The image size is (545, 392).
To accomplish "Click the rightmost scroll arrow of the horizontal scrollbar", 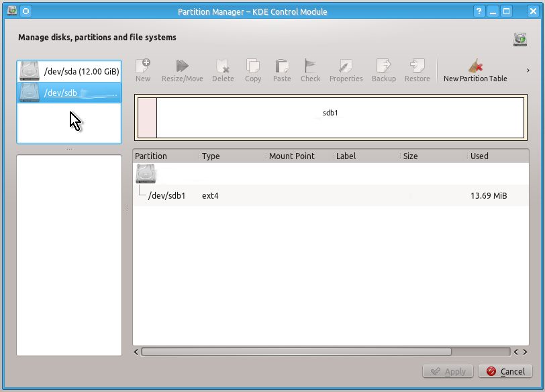I will (525, 352).
